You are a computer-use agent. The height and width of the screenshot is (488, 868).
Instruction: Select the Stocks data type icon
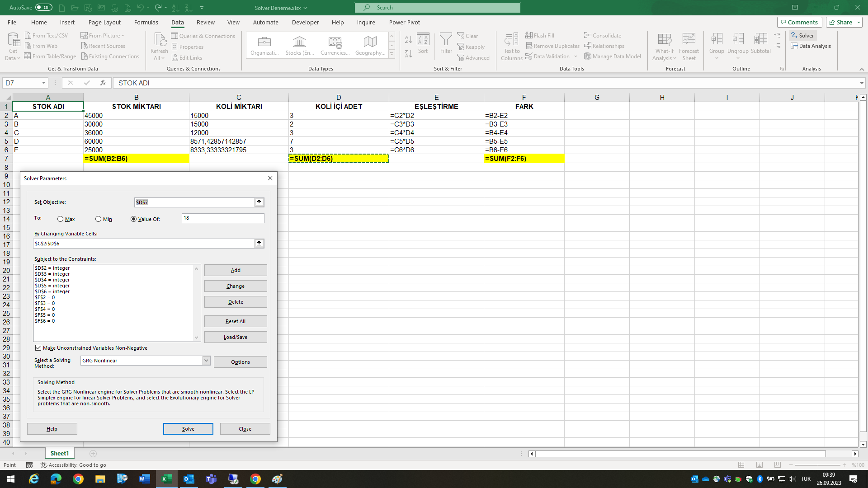[x=299, y=46]
